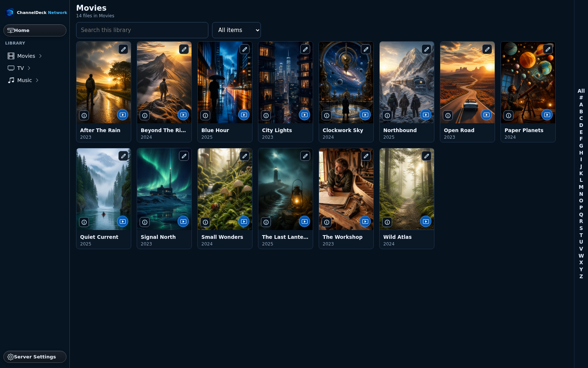Viewport: 588px width, 368px height.
Task: Focus the Search this library field
Action: [x=142, y=30]
